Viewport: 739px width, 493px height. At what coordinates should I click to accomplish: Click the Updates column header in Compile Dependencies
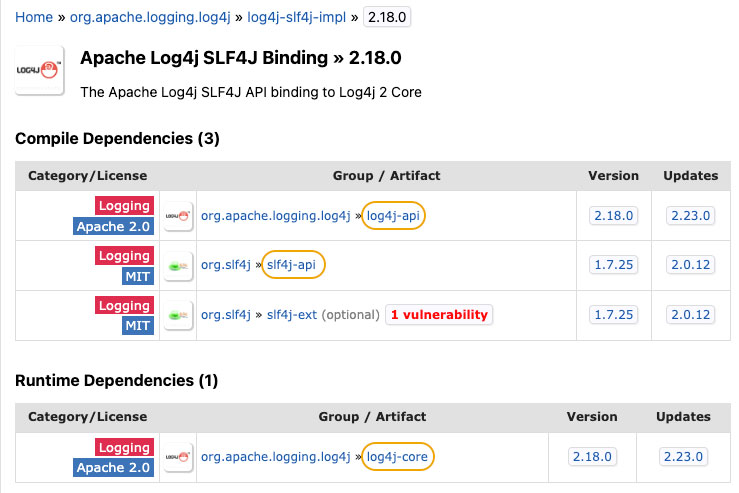[x=690, y=176]
